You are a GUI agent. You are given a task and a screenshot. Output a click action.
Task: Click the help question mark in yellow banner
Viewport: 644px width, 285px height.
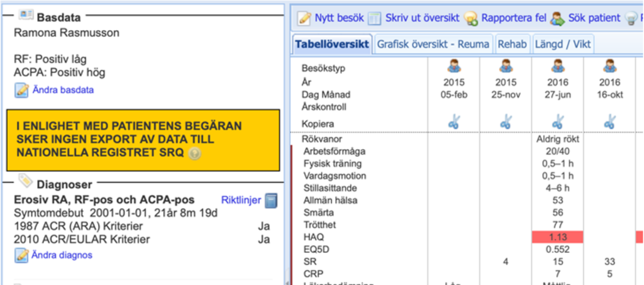coord(194,154)
